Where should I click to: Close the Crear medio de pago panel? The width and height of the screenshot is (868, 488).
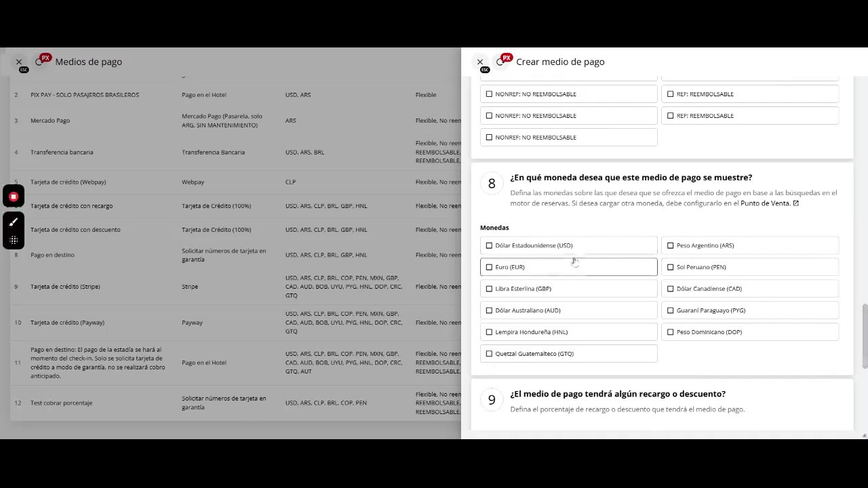[479, 62]
